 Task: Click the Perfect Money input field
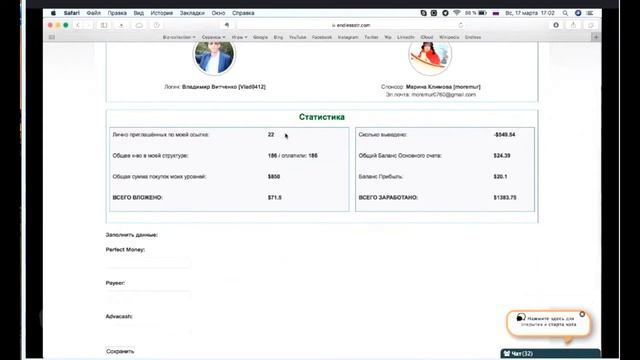(x=148, y=263)
